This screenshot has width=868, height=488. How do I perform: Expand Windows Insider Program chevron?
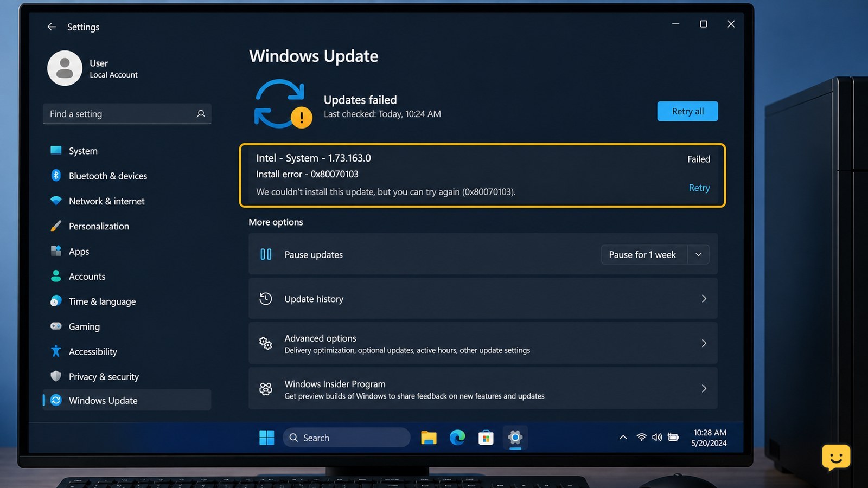coord(704,388)
